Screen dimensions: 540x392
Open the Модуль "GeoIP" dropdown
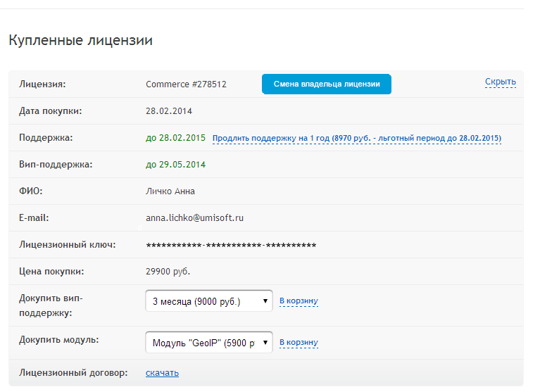(x=208, y=343)
